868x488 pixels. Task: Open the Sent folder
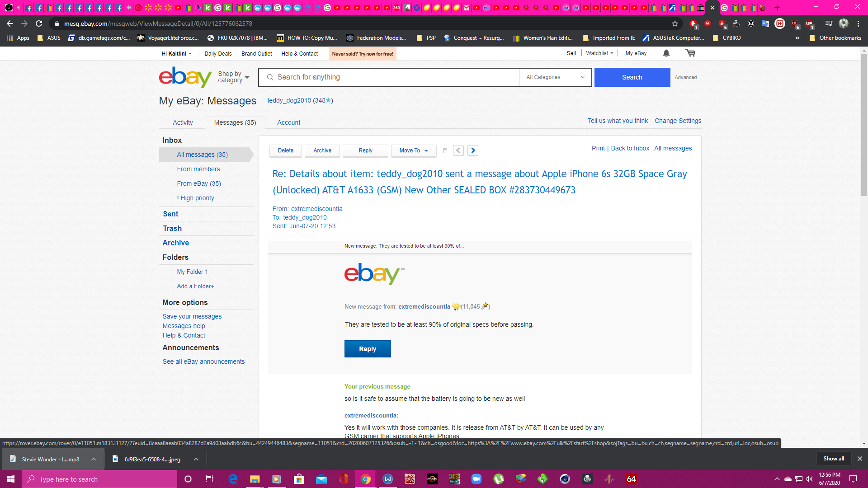click(170, 214)
